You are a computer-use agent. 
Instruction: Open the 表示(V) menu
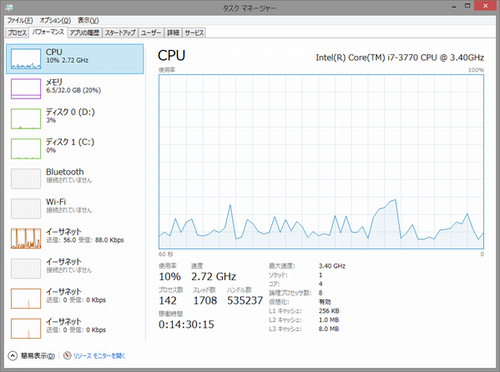pyautogui.click(x=88, y=21)
